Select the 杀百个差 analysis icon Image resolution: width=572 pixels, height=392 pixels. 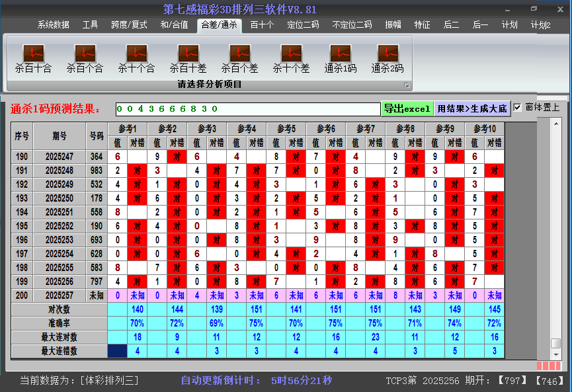[x=239, y=58]
